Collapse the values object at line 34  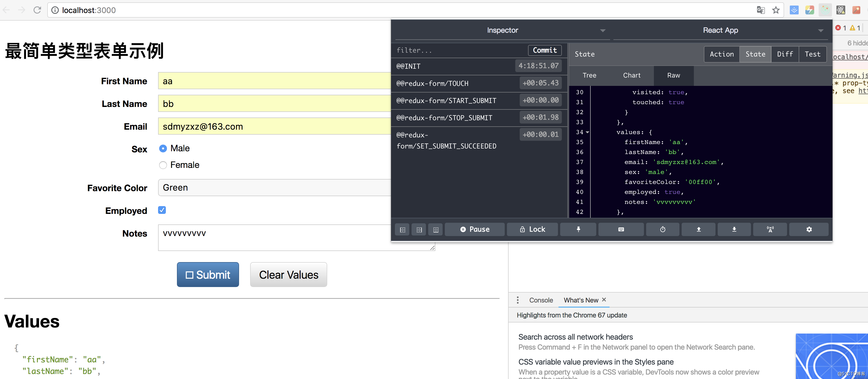(587, 132)
